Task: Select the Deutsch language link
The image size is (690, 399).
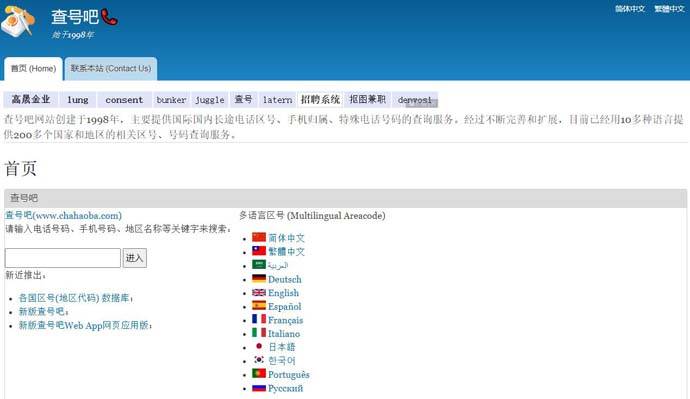Action: (285, 279)
